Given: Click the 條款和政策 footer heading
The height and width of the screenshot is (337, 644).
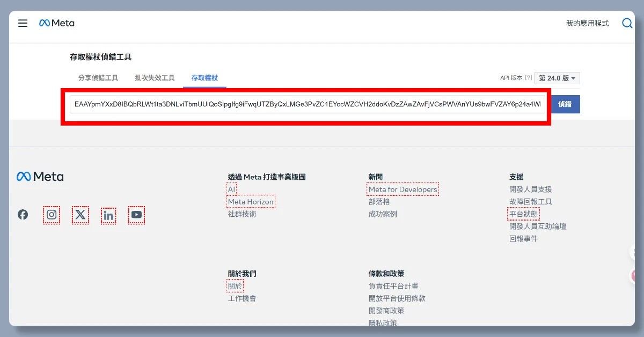Looking at the screenshot, I should tap(386, 274).
